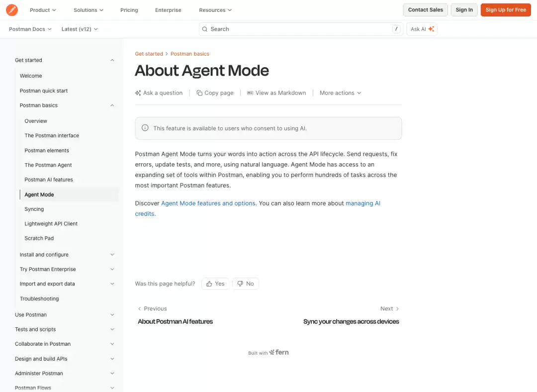This screenshot has width=537, height=392.
Task: Go to the Pricing page
Action: tap(129, 10)
